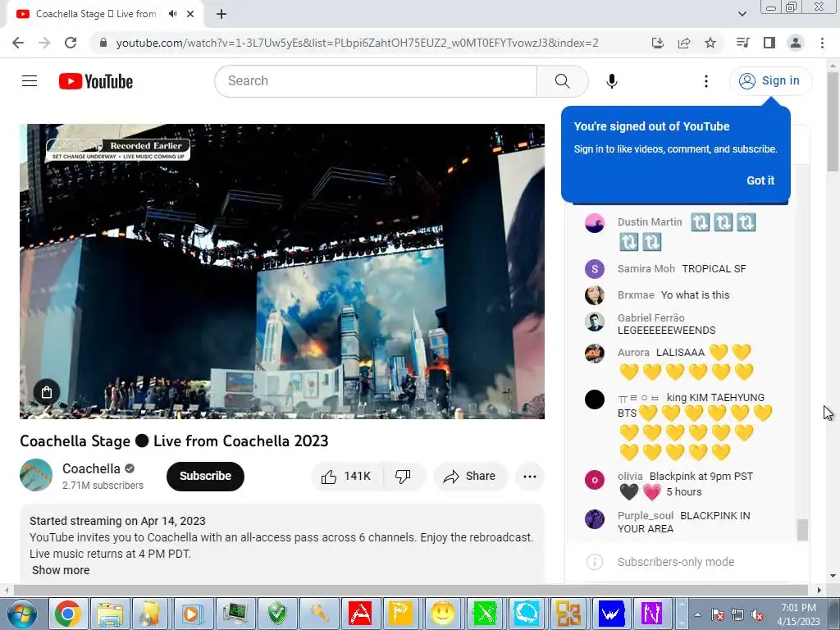Open Coachella channel name link

click(x=91, y=468)
